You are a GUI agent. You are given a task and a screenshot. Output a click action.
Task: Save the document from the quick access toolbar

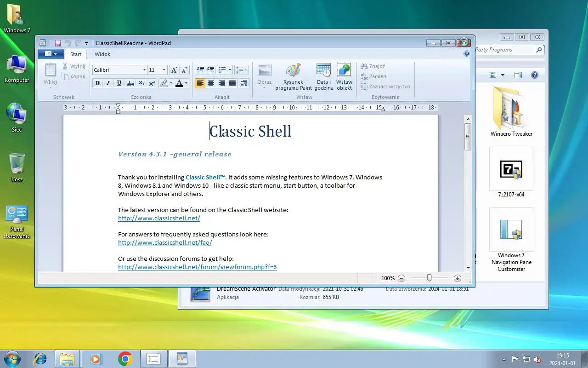point(58,43)
